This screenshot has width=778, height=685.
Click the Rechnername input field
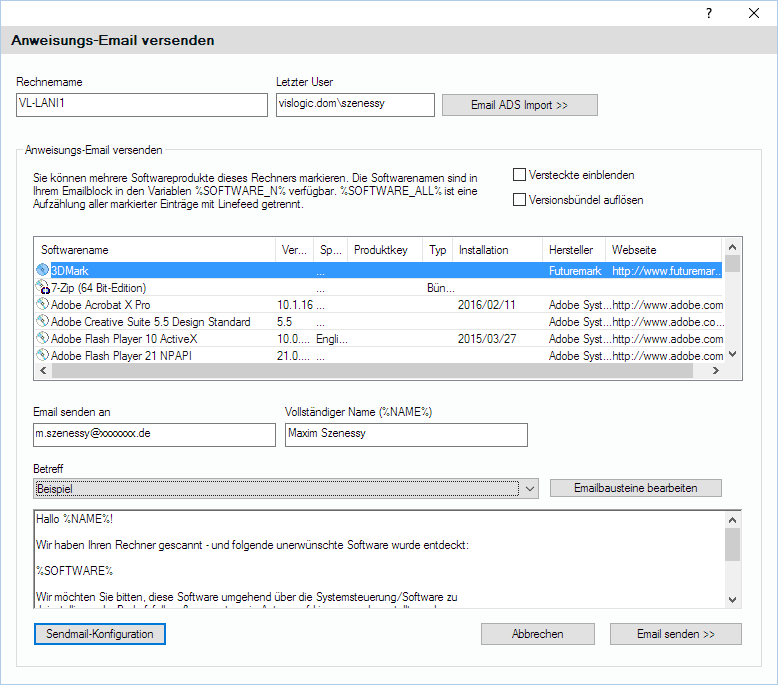[142, 105]
